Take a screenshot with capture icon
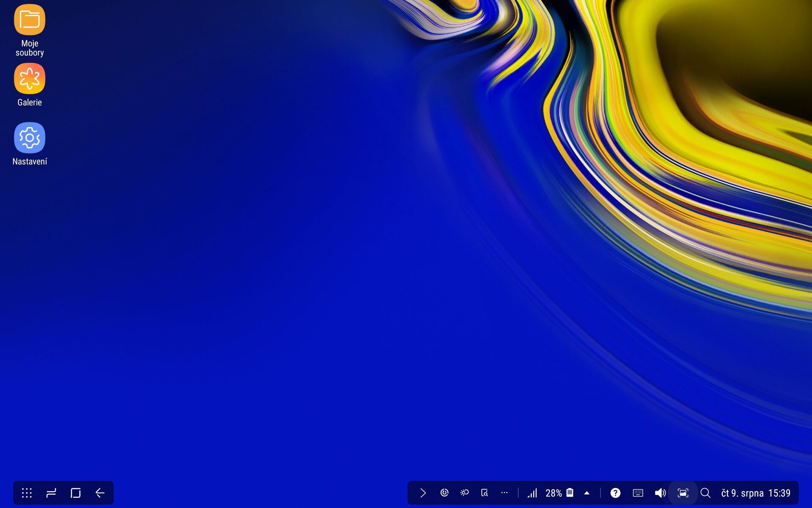 coord(683,493)
